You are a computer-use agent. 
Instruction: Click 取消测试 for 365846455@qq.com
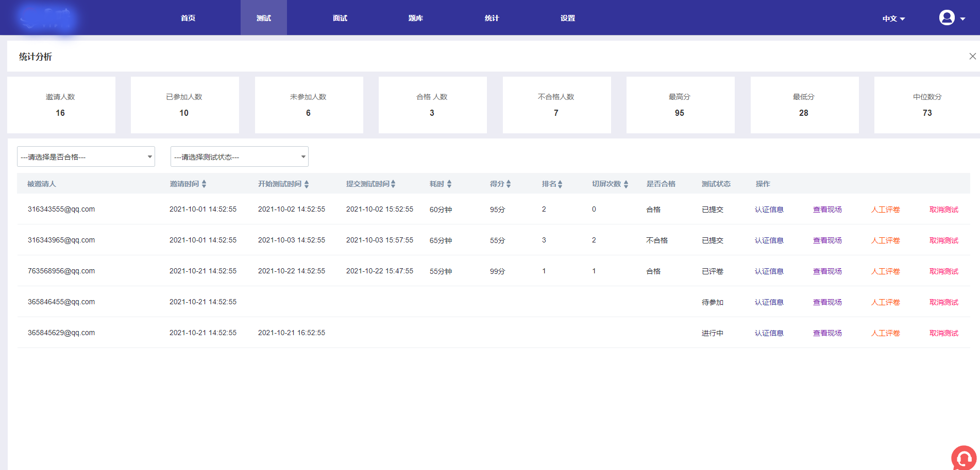tap(944, 302)
